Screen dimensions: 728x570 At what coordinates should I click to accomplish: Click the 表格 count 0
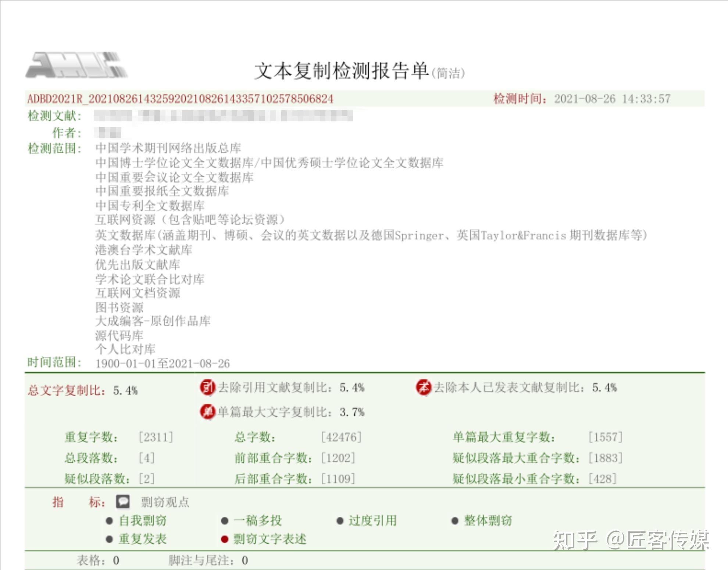(116, 560)
